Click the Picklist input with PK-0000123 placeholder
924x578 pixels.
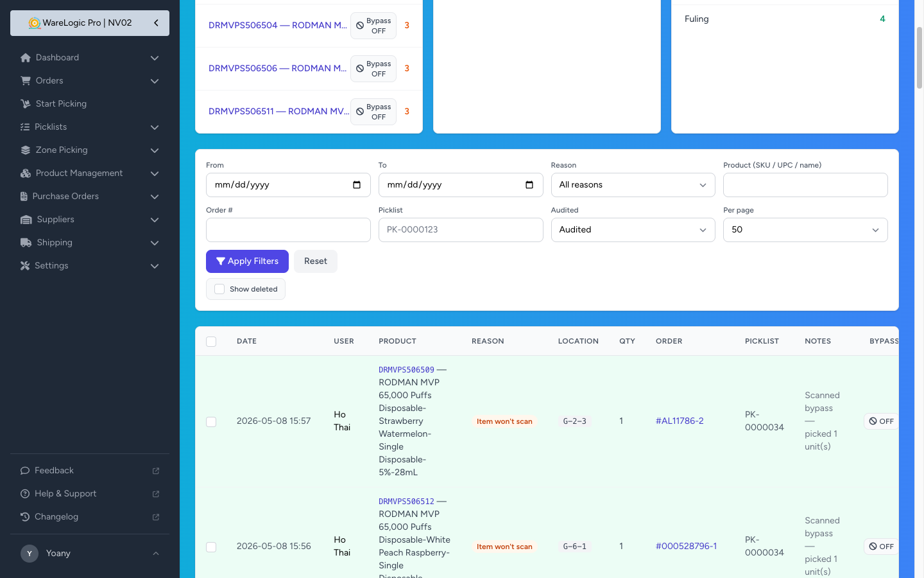pos(461,230)
